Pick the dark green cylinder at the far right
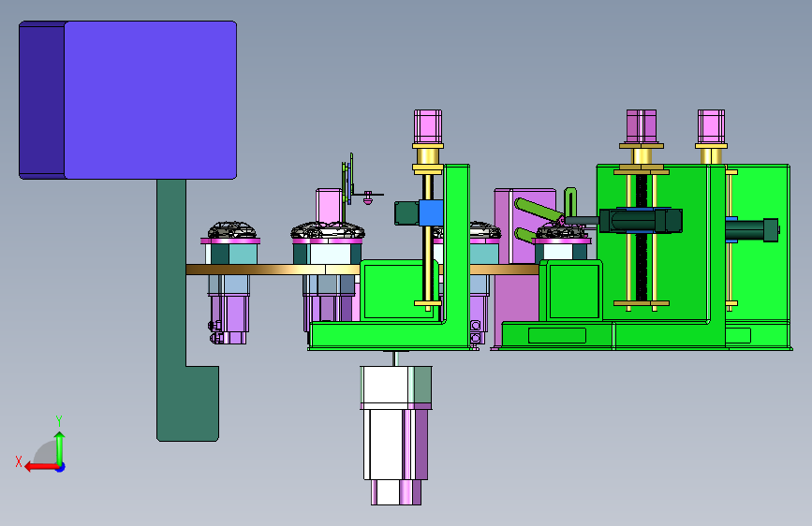 752,230
